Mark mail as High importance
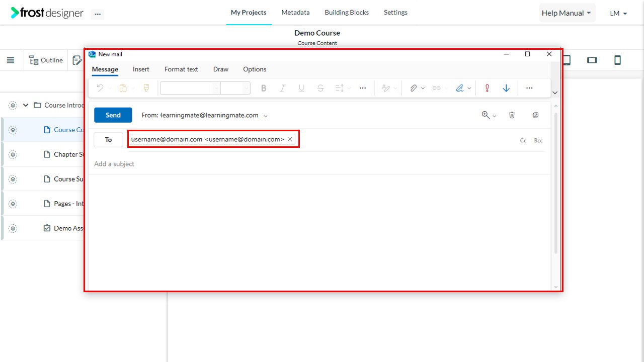The image size is (644, 362). point(487,88)
